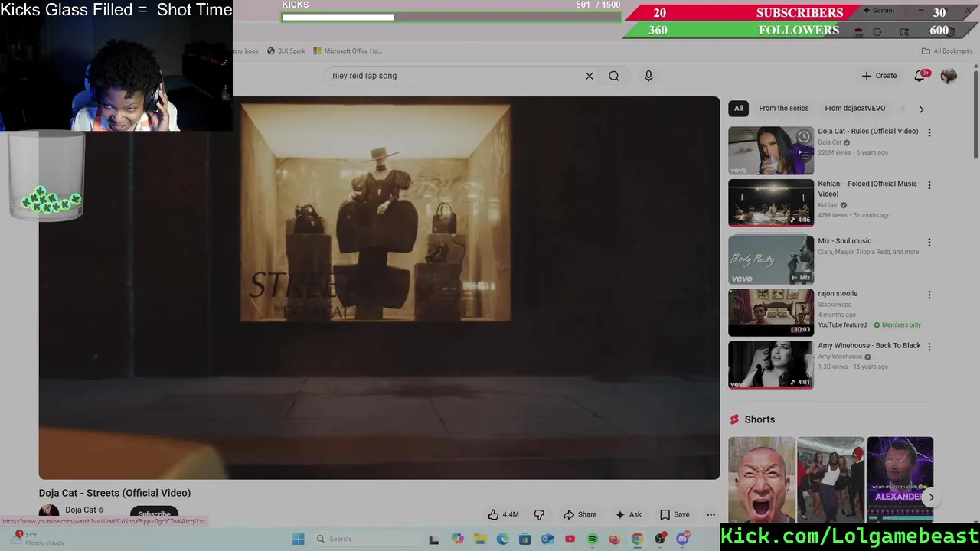Select the From the series chip

(783, 109)
